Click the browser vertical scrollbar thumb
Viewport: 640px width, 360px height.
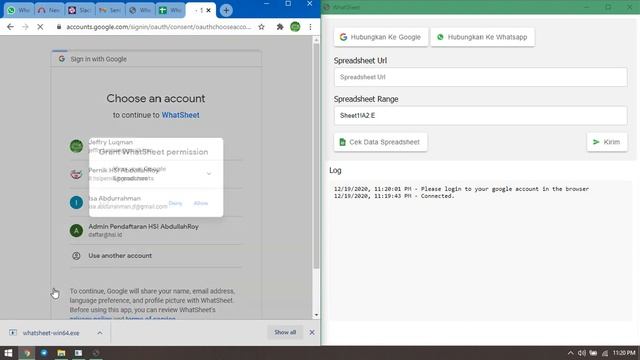316,156
